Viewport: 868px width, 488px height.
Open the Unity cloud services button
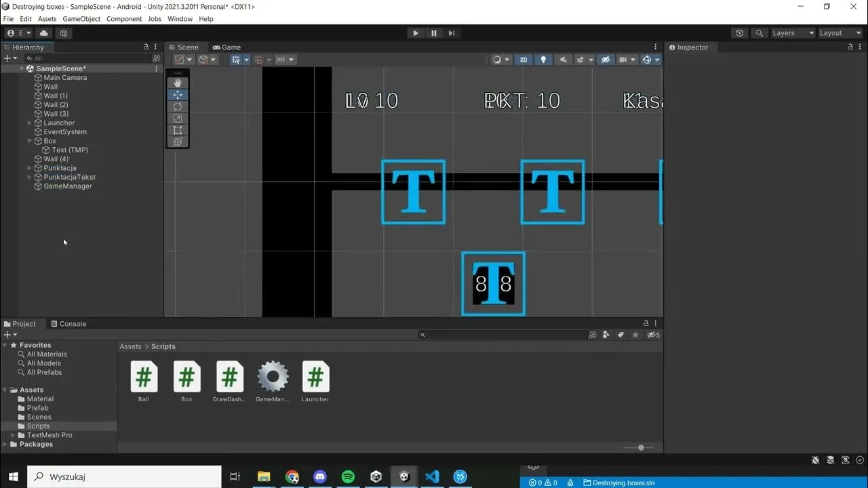44,33
